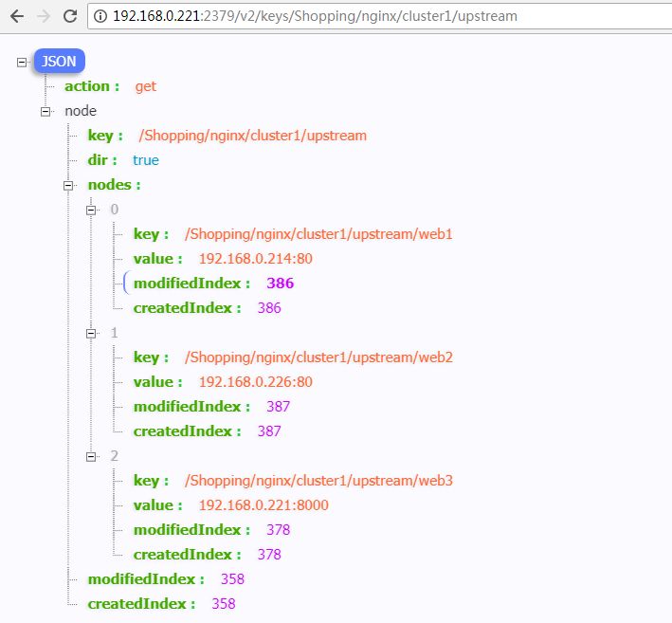Click the modifiedIndex label of node 0
Screen dimensions: 672x623
(x=191, y=284)
